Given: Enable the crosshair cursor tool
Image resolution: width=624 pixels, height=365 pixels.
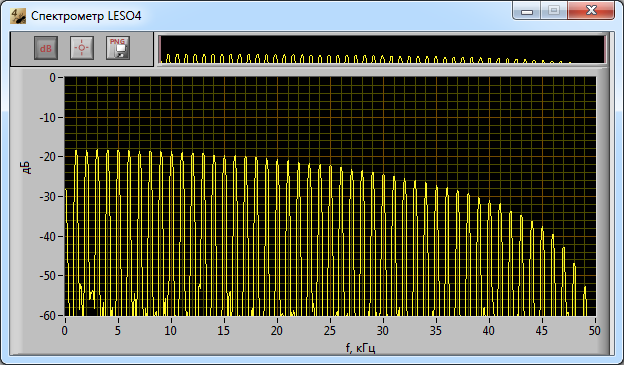Looking at the screenshot, I should click(82, 48).
